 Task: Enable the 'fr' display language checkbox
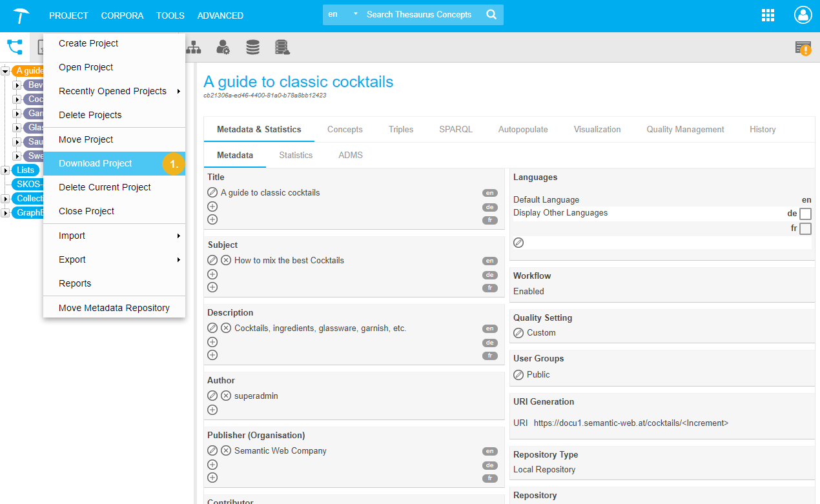(x=805, y=229)
